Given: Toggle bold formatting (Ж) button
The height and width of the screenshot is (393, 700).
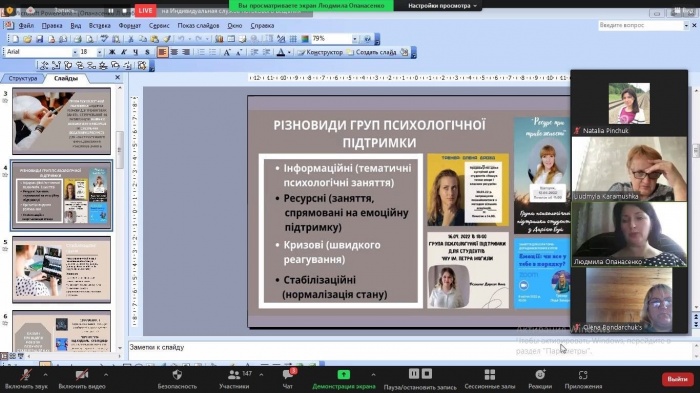Looking at the screenshot, I should tap(112, 52).
